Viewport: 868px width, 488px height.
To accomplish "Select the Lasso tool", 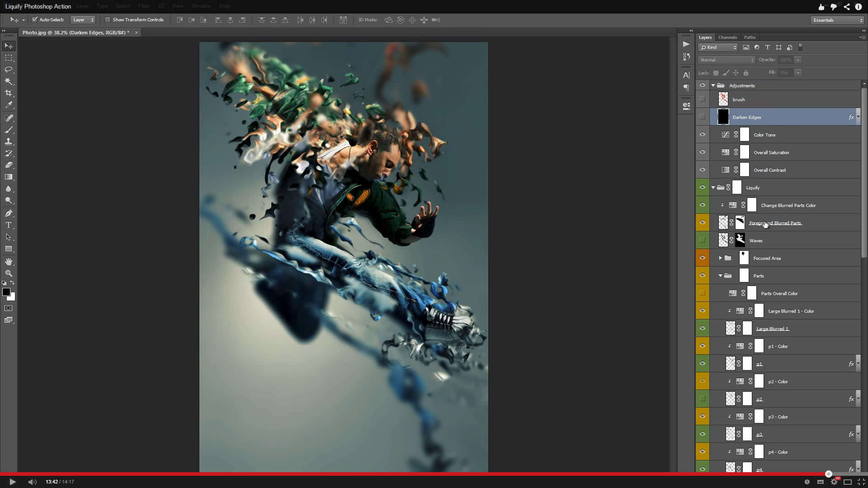I will coord(9,70).
